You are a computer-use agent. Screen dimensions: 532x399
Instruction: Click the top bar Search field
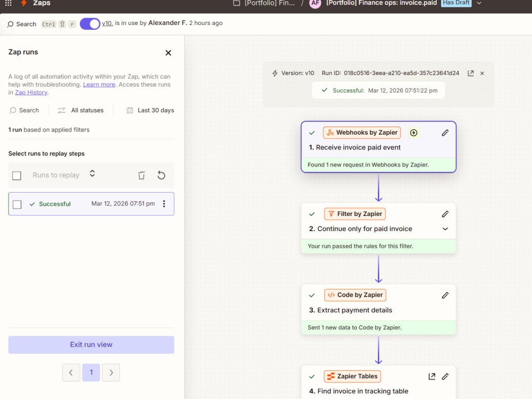click(22, 24)
